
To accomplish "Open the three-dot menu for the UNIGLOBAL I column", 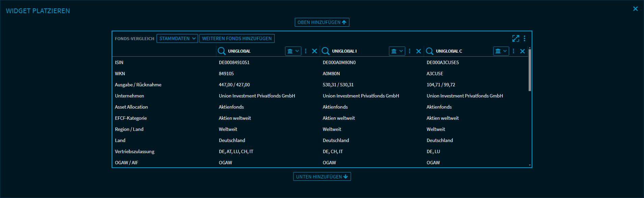I will pyautogui.click(x=410, y=51).
